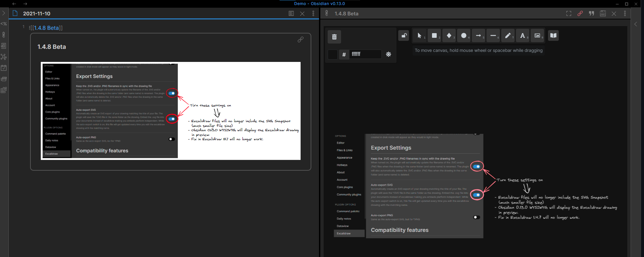Toggle light mode with the sun icon

[389, 54]
